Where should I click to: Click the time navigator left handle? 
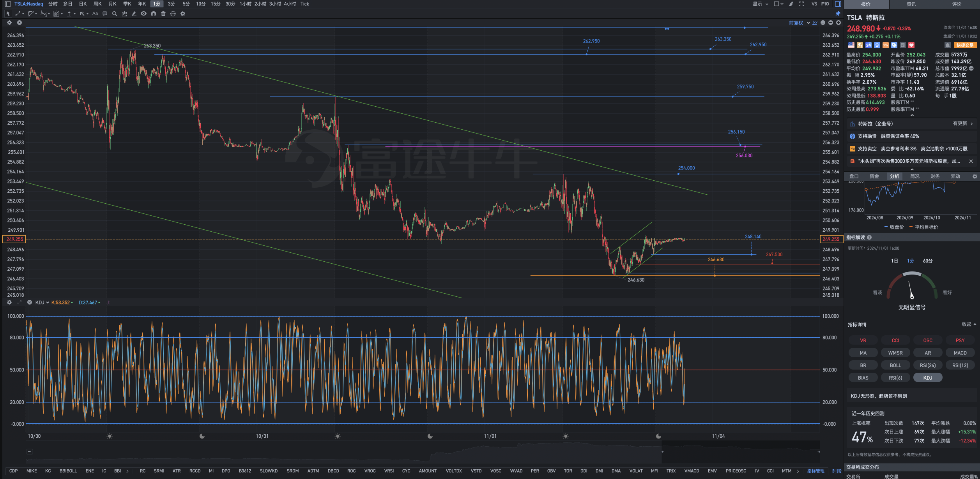pos(662,452)
